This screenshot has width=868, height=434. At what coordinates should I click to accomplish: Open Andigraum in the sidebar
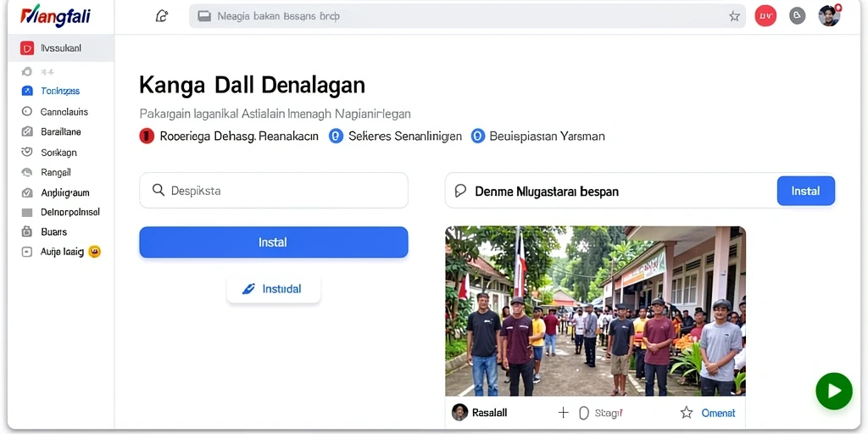pyautogui.click(x=64, y=192)
